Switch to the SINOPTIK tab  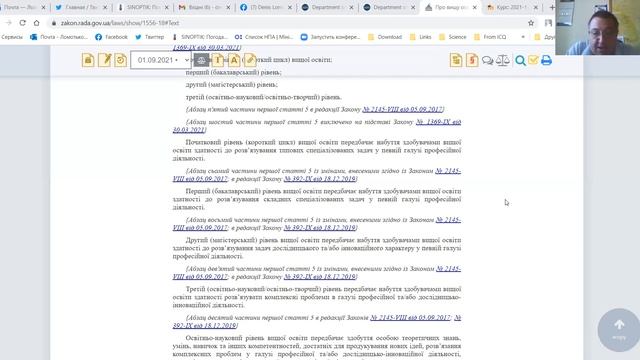point(142,7)
